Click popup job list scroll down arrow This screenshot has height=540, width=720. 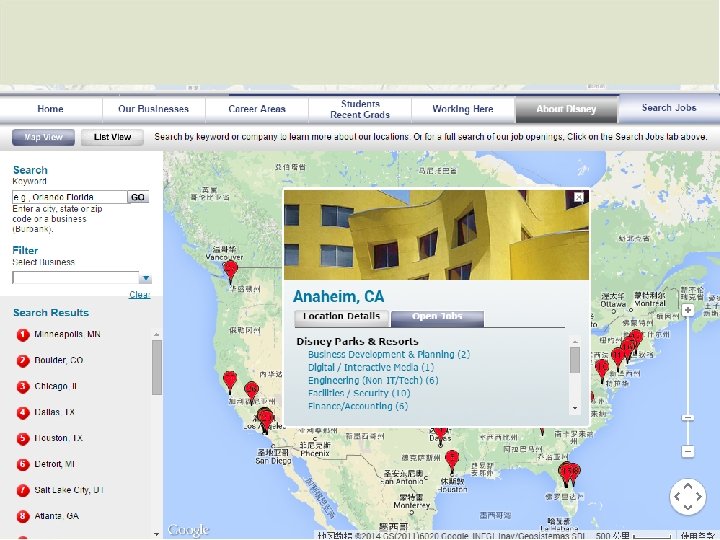coord(574,408)
